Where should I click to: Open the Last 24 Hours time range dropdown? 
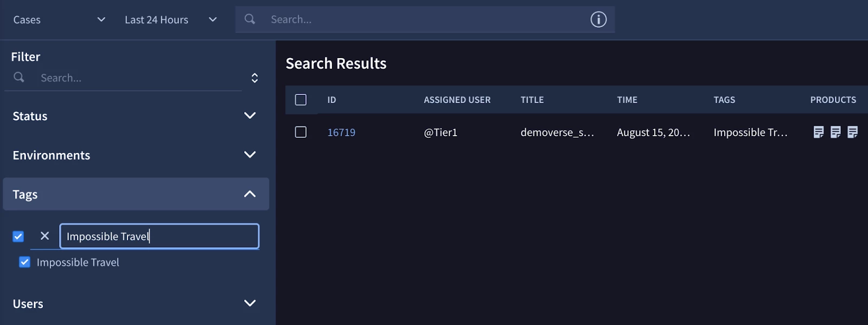[x=171, y=20]
